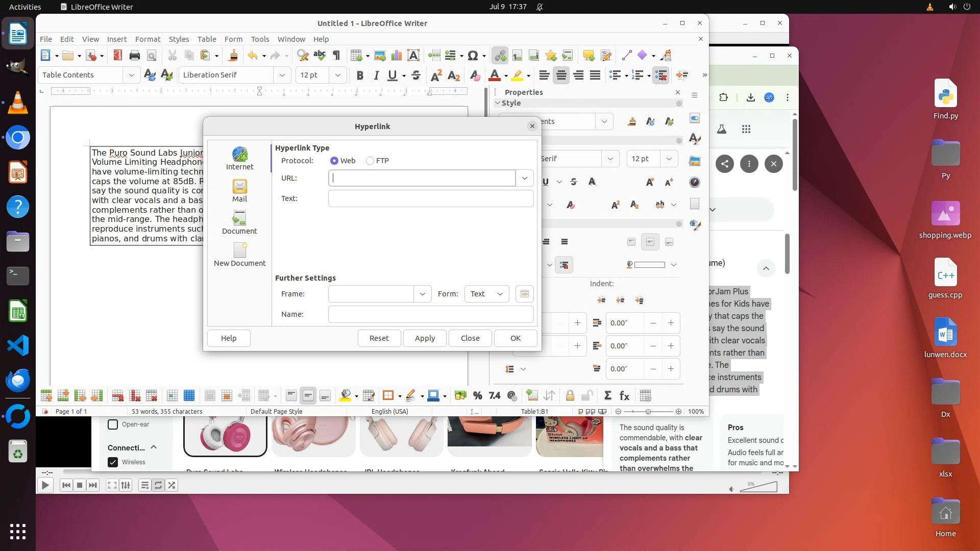Open the Form type dropdown showing Text
The width and height of the screenshot is (980, 551).
point(486,294)
